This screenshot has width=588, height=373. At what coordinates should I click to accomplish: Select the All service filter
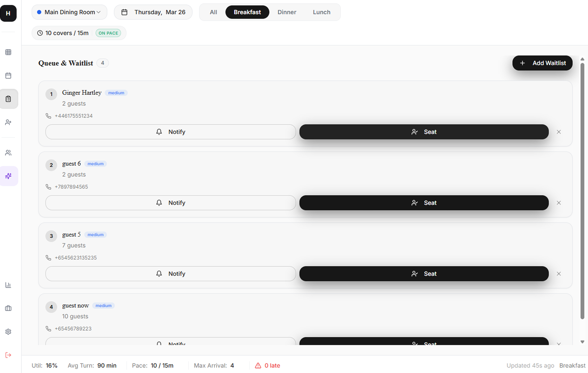point(213,12)
